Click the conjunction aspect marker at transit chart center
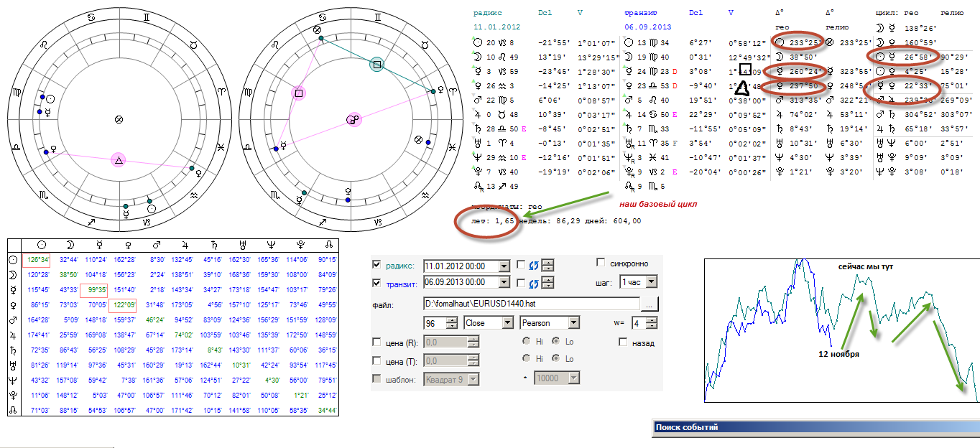 (353, 120)
